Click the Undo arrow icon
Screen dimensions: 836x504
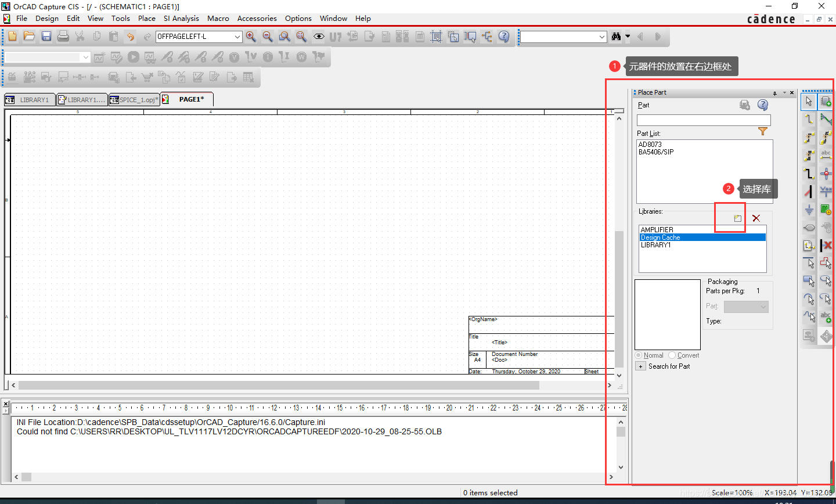(x=131, y=37)
